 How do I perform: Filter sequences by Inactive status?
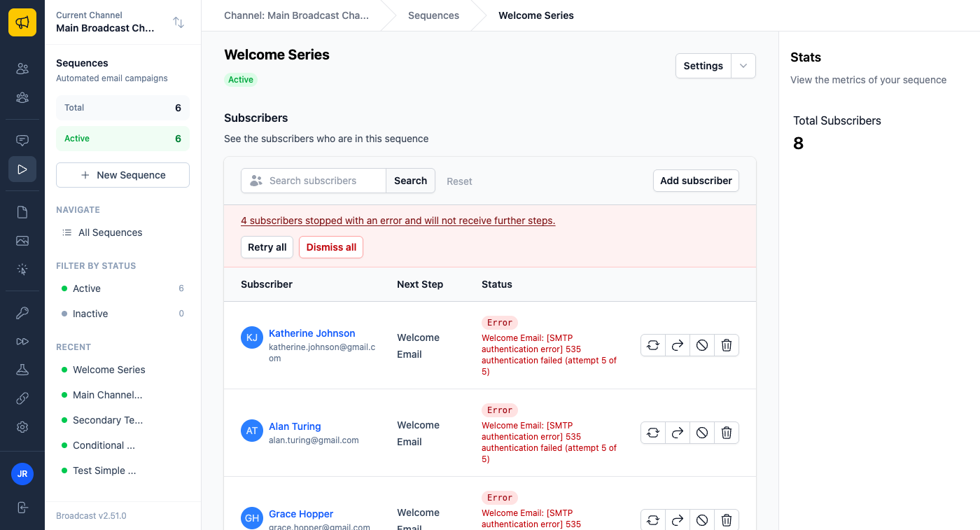click(x=122, y=314)
